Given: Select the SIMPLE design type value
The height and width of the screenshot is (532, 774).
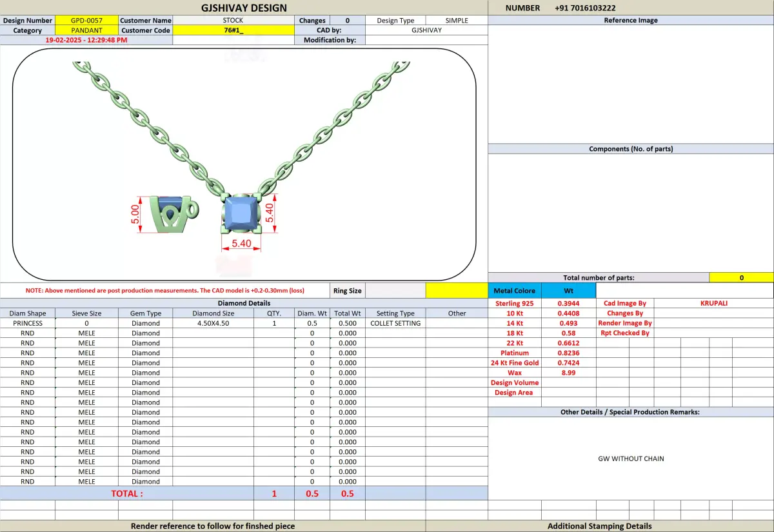Looking at the screenshot, I should click(457, 21).
